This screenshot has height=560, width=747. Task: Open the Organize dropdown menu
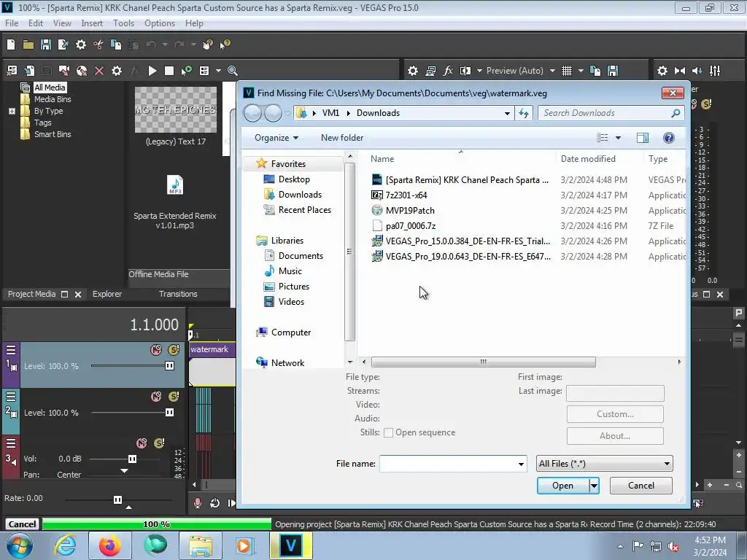(x=276, y=138)
